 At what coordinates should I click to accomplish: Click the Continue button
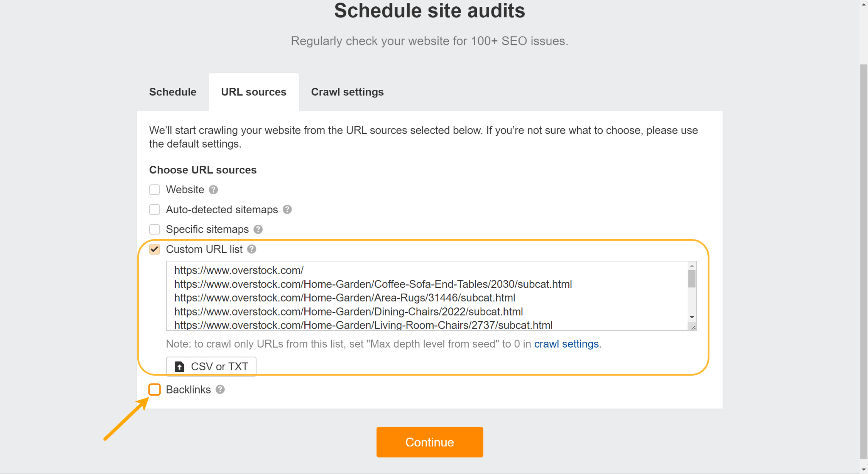click(429, 443)
